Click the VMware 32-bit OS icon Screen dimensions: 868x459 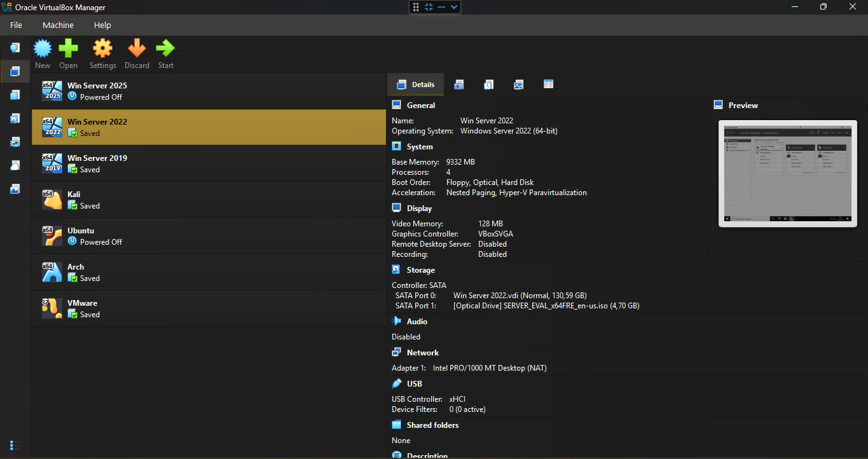[x=52, y=308]
